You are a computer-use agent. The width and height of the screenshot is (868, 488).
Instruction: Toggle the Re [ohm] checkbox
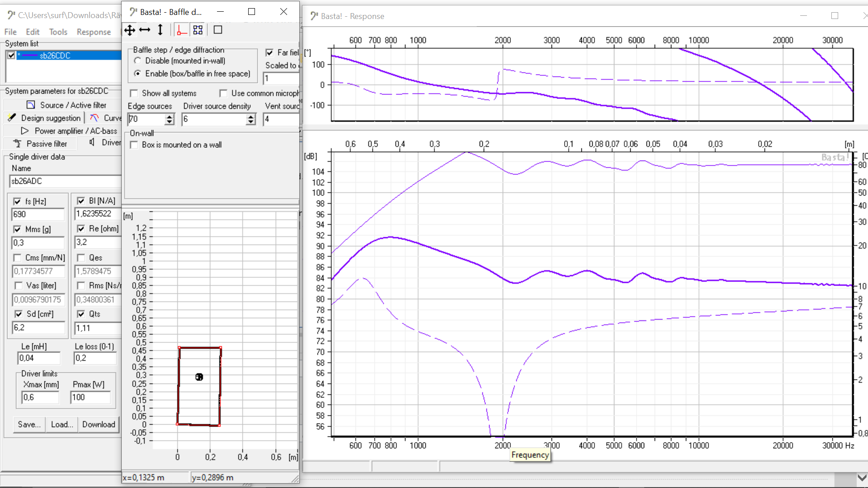click(x=81, y=229)
